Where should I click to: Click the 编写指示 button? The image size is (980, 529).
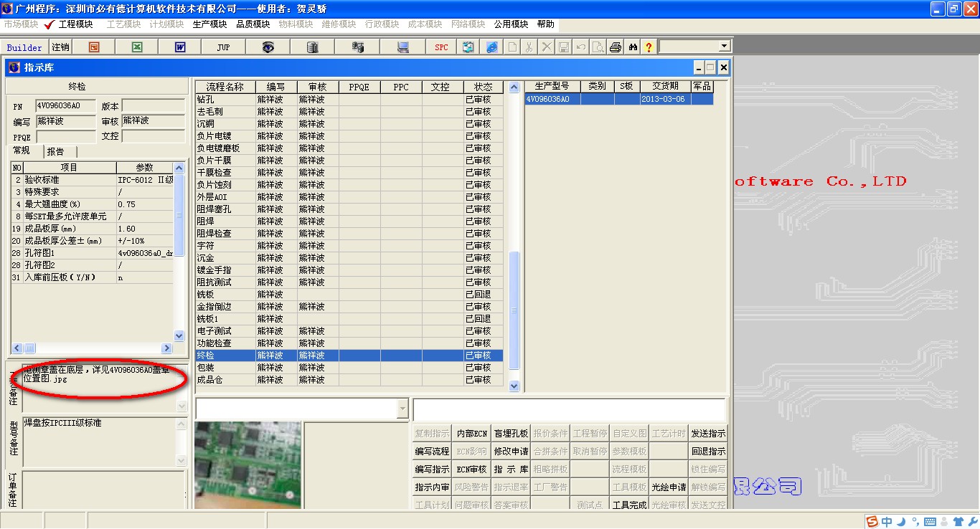pos(433,470)
